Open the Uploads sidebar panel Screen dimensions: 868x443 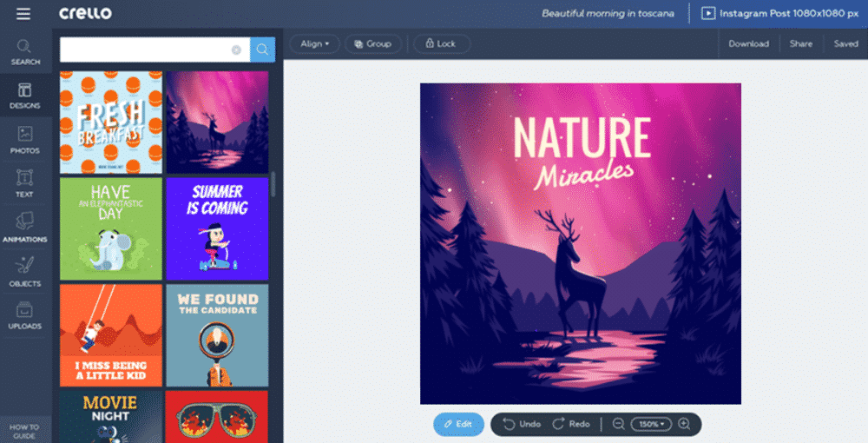(25, 315)
